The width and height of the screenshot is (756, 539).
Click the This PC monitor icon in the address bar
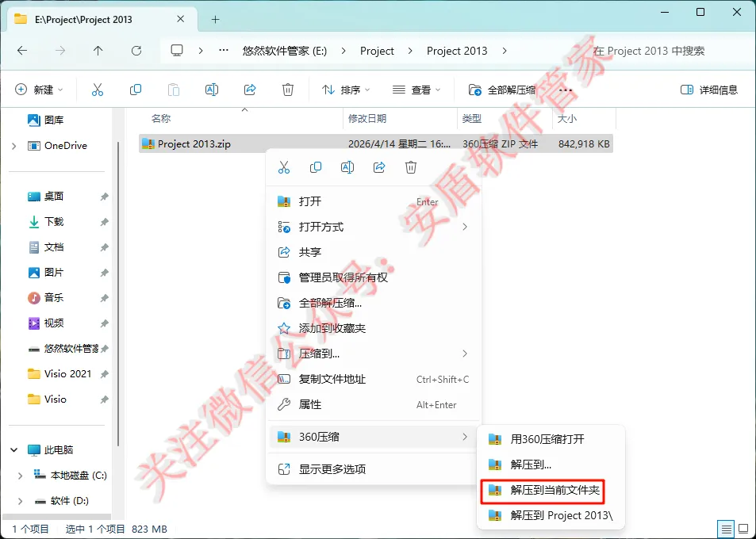[177, 51]
